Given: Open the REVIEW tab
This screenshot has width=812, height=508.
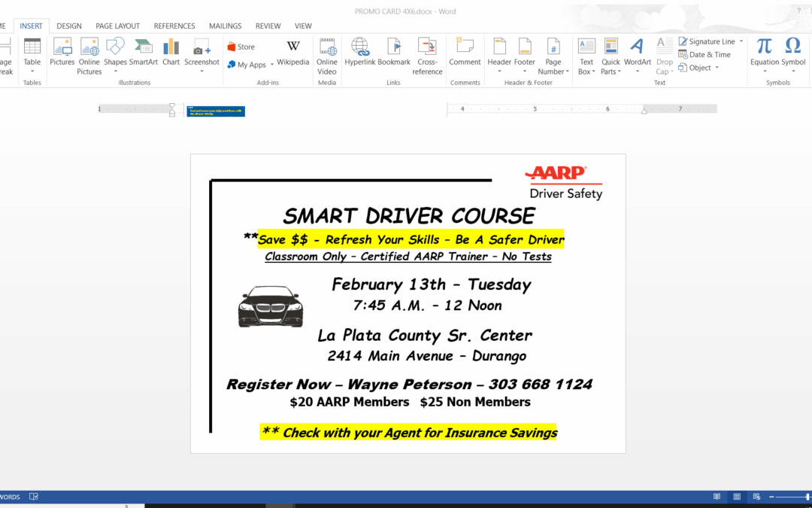Looking at the screenshot, I should [x=268, y=26].
